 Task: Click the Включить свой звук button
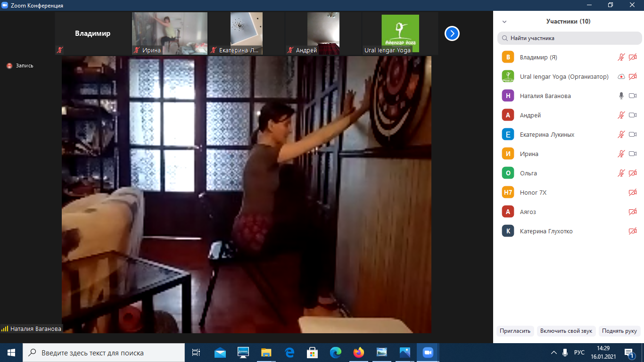566,331
